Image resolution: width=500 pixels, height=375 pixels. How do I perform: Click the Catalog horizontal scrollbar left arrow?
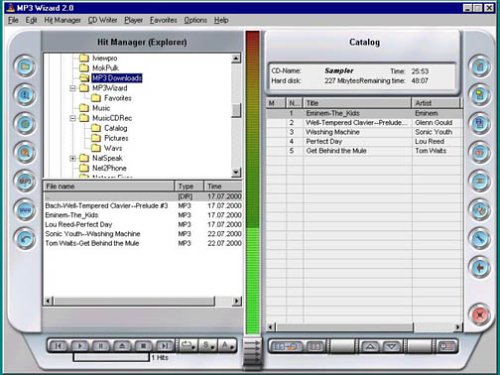tap(271, 327)
